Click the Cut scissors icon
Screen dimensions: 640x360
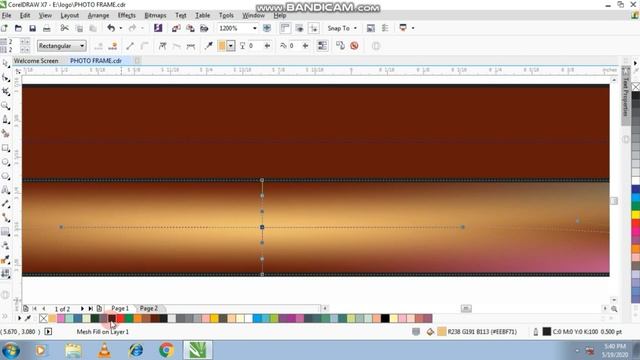(x=64, y=28)
